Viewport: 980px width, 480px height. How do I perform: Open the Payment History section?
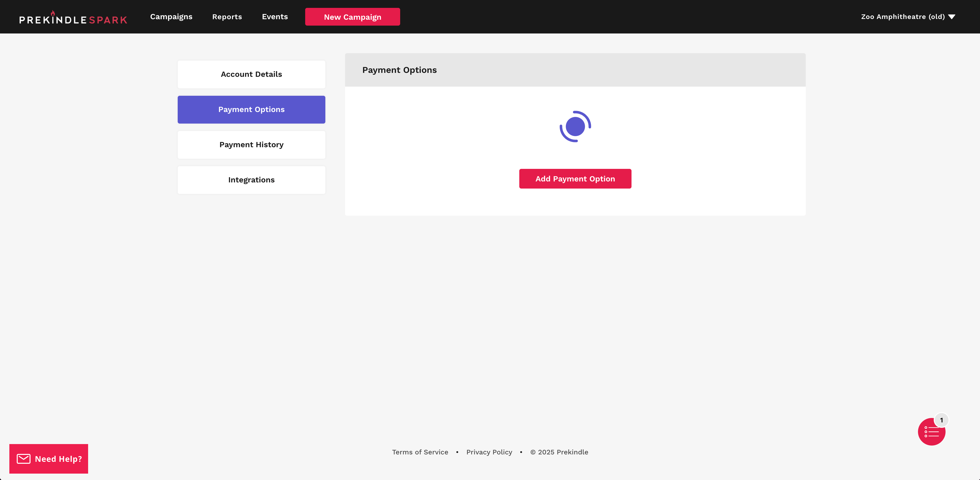pos(251,145)
